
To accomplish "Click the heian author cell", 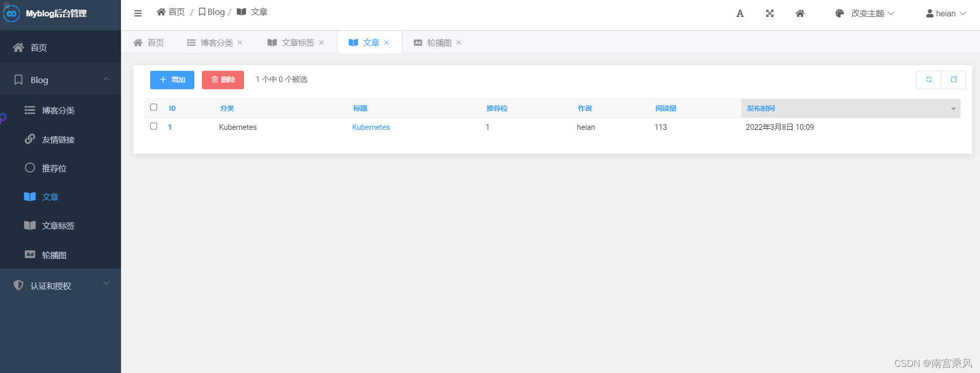I will coord(586,127).
